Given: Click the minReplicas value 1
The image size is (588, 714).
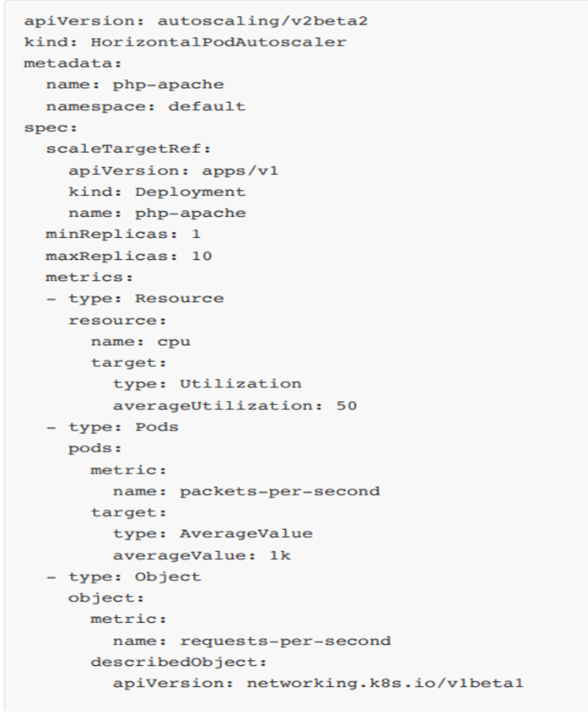Looking at the screenshot, I should click(x=197, y=234).
